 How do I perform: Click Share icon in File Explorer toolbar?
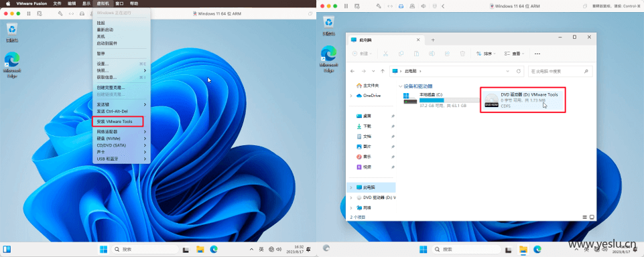[447, 54]
